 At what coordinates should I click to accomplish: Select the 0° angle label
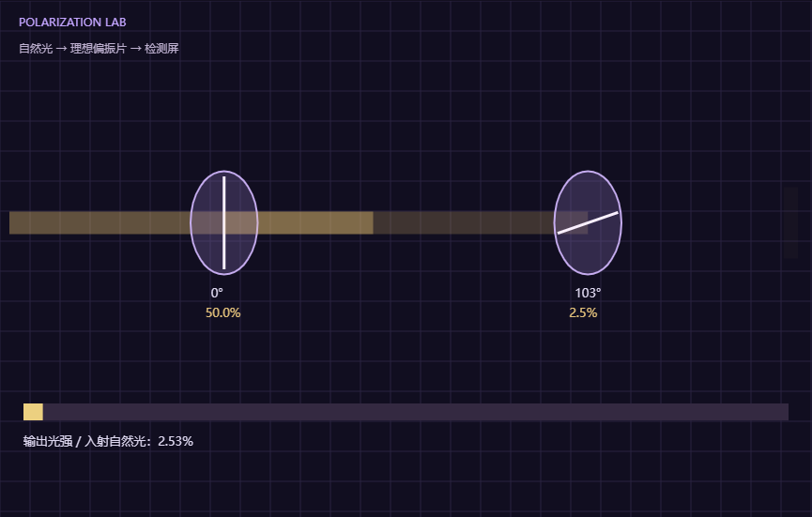point(217,293)
